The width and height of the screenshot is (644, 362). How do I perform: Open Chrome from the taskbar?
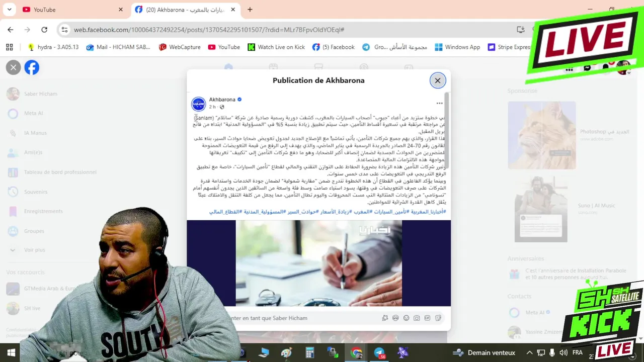point(356,353)
